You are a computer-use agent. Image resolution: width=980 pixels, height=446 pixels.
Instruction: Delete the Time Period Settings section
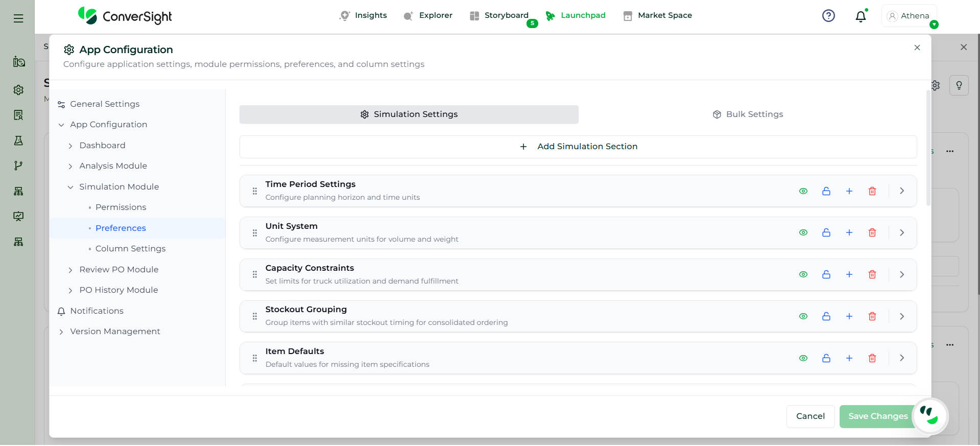[x=872, y=191]
